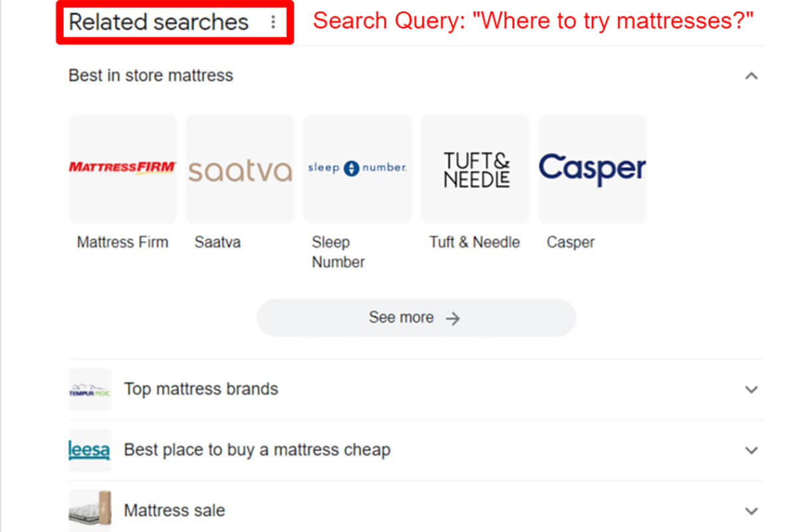Expand Best place to buy a mattress cheap

tap(751, 450)
